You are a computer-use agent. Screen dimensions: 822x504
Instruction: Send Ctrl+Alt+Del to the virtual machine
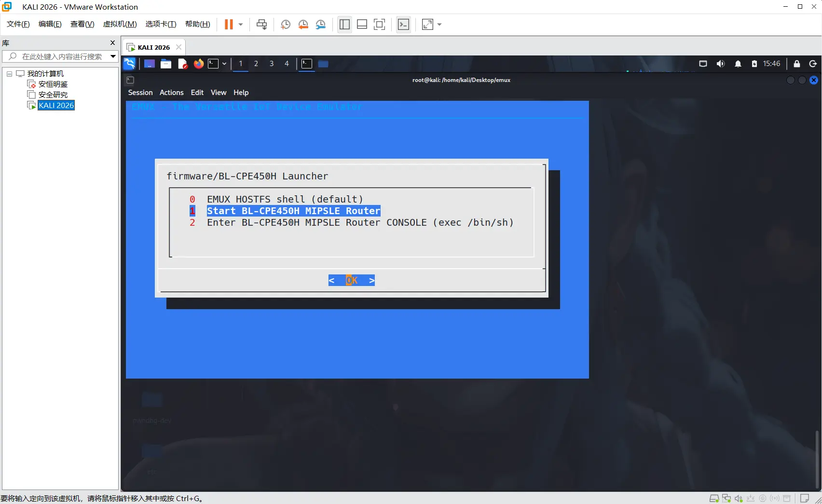click(x=262, y=25)
